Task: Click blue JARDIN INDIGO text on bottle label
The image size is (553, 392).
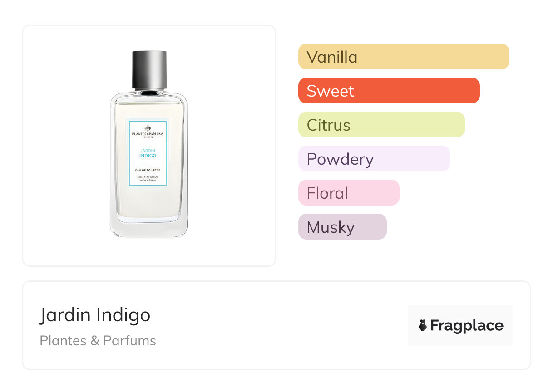Action: (148, 153)
